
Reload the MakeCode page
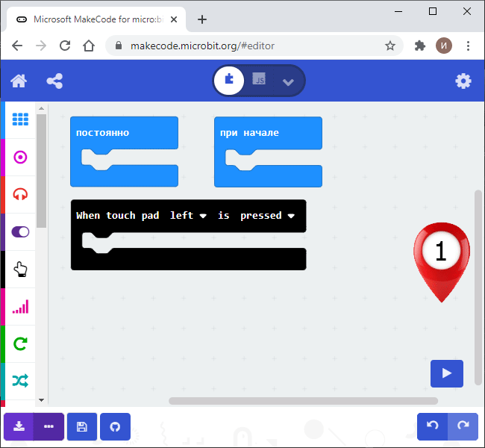click(x=65, y=46)
